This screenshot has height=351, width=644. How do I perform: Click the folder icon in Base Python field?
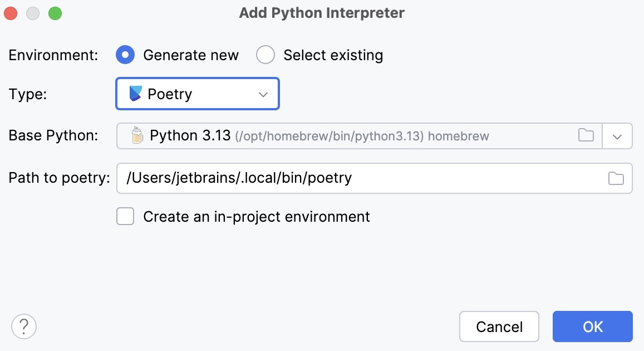pyautogui.click(x=586, y=135)
